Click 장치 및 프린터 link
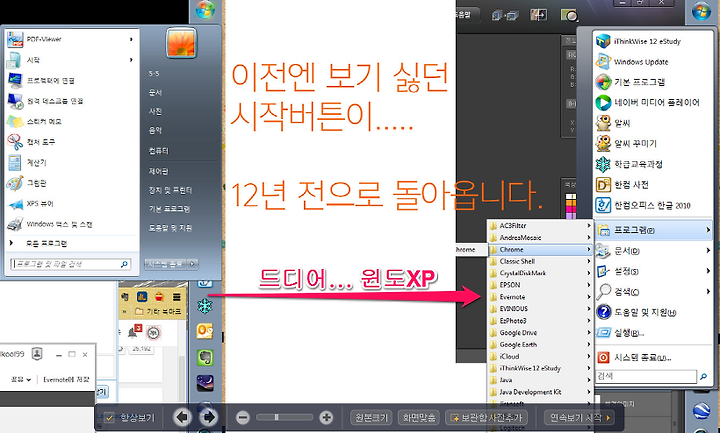Viewport: 720px width, 433px height. (x=170, y=190)
